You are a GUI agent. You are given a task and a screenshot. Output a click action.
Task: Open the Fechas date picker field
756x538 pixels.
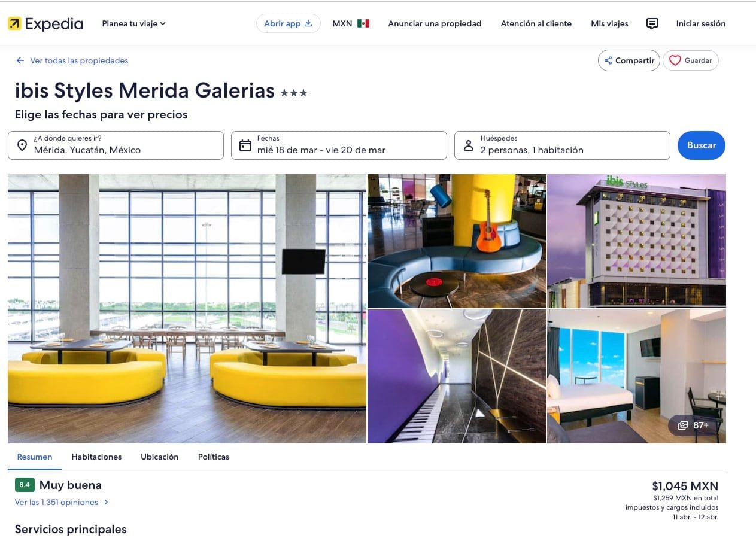(x=339, y=145)
